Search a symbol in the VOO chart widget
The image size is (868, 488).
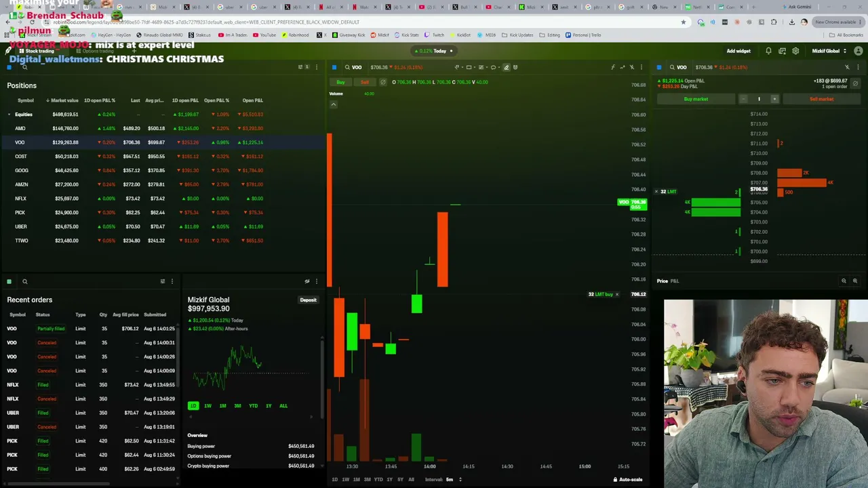point(347,67)
